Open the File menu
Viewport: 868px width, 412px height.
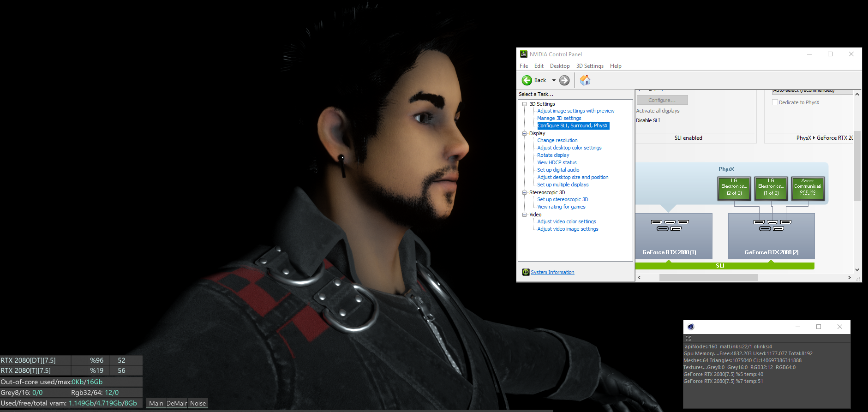524,66
